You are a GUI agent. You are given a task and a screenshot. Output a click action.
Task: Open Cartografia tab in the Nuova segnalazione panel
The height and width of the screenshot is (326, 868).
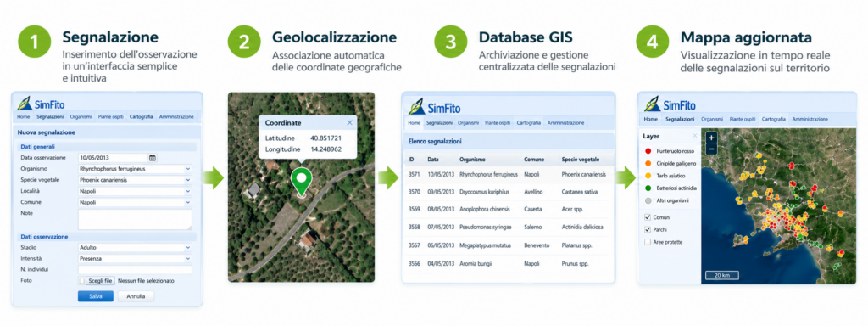pyautogui.click(x=142, y=117)
